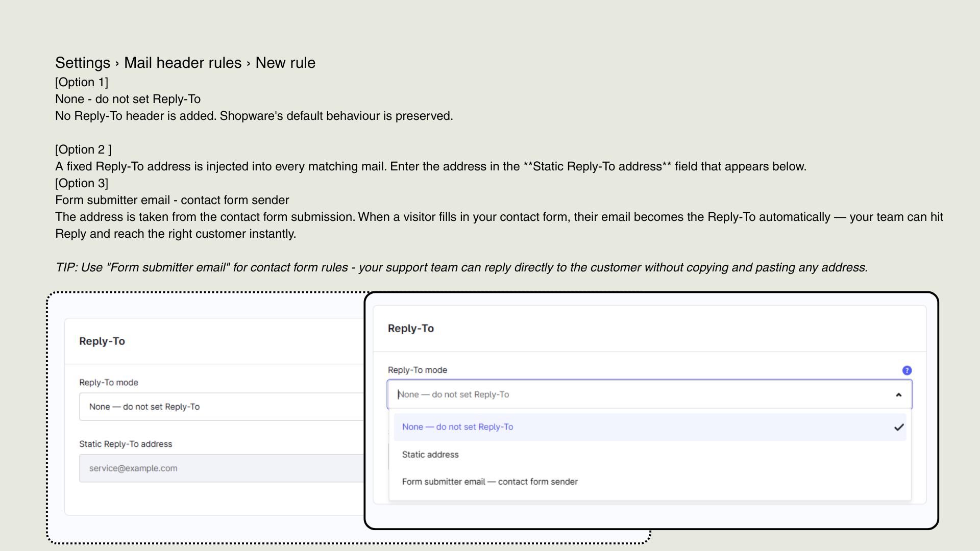The width and height of the screenshot is (980, 551).
Task: Open the Mail header rules breadcrumb
Action: pos(183,63)
